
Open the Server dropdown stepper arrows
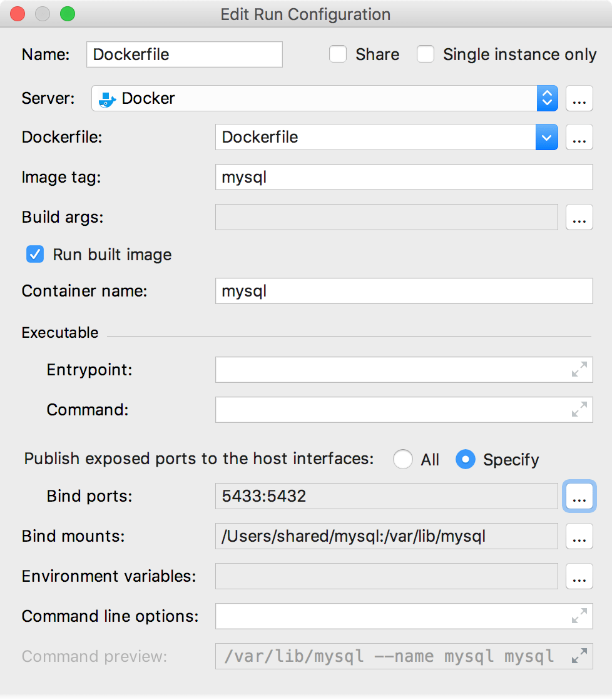pos(547,98)
